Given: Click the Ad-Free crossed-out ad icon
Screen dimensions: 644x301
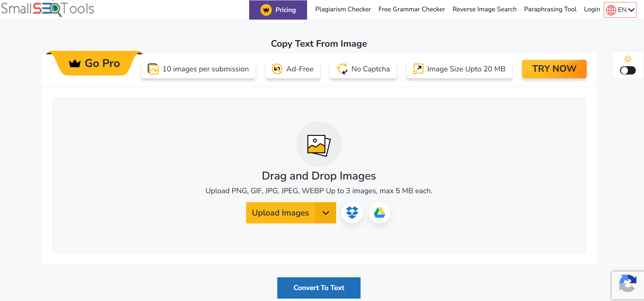Looking at the screenshot, I should tap(277, 69).
